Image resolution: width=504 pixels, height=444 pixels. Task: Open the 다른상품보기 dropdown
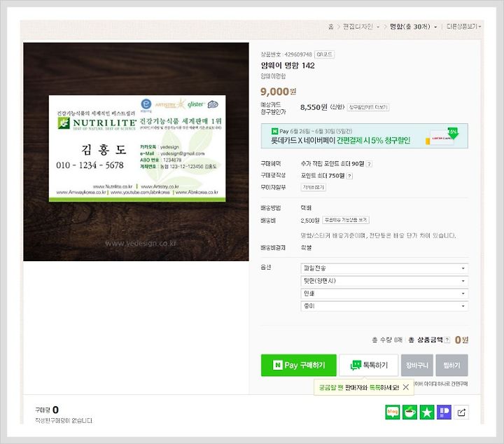[463, 27]
